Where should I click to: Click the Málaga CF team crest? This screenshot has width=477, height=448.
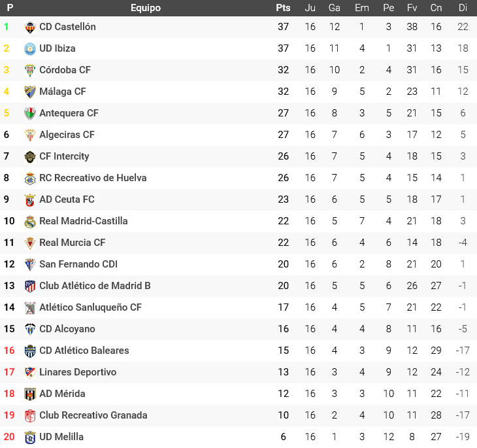click(x=29, y=92)
